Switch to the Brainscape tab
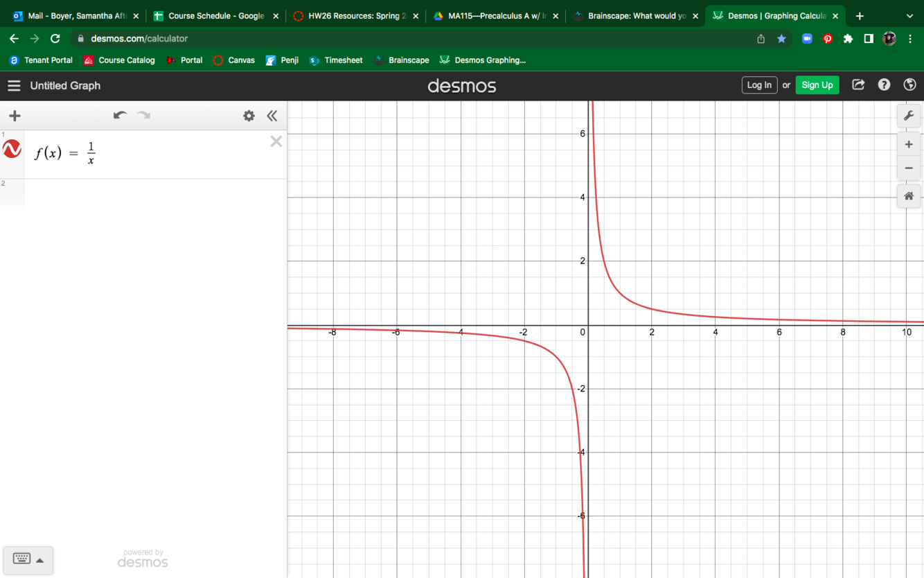The width and height of the screenshot is (924, 578). point(635,16)
